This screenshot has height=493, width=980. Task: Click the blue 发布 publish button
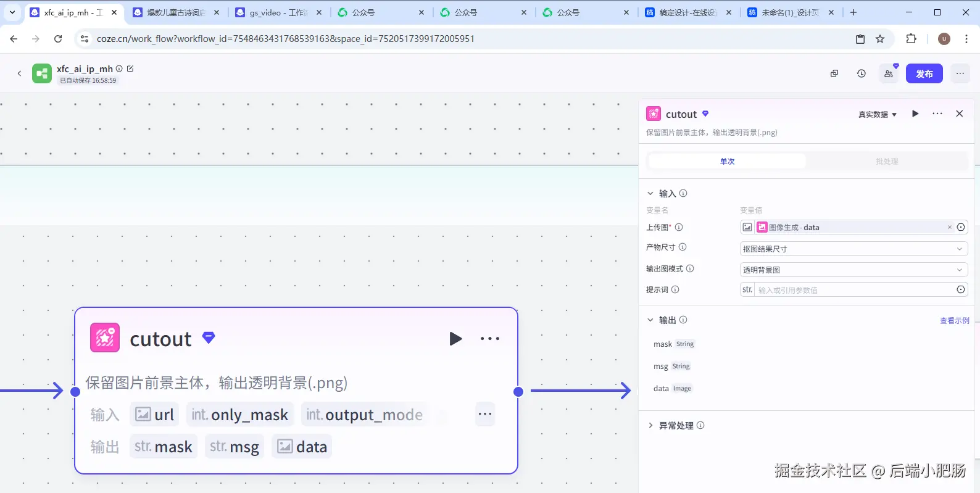(x=924, y=73)
